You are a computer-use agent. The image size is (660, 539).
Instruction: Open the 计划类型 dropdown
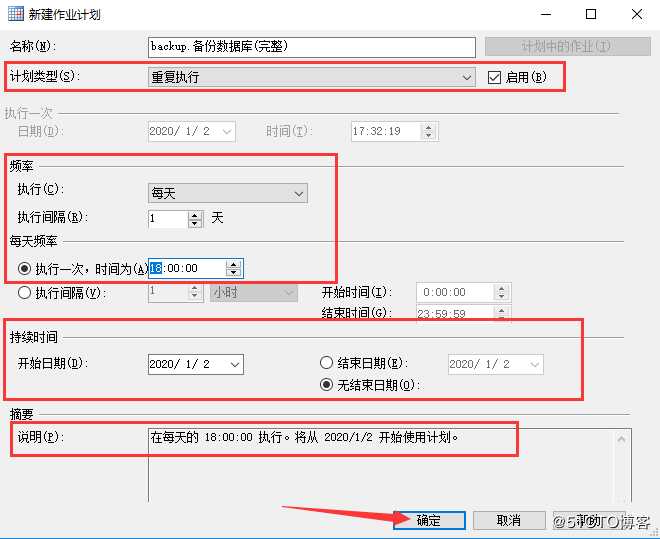311,77
